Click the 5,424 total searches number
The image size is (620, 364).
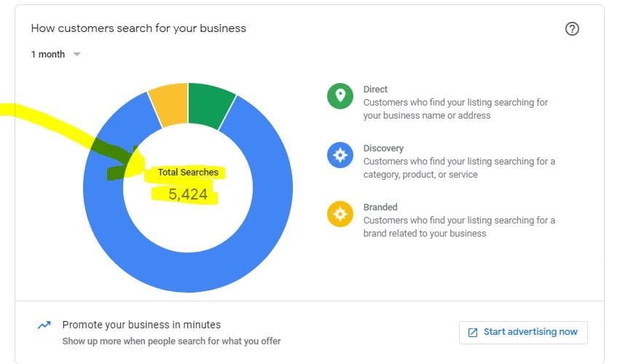coord(188,194)
